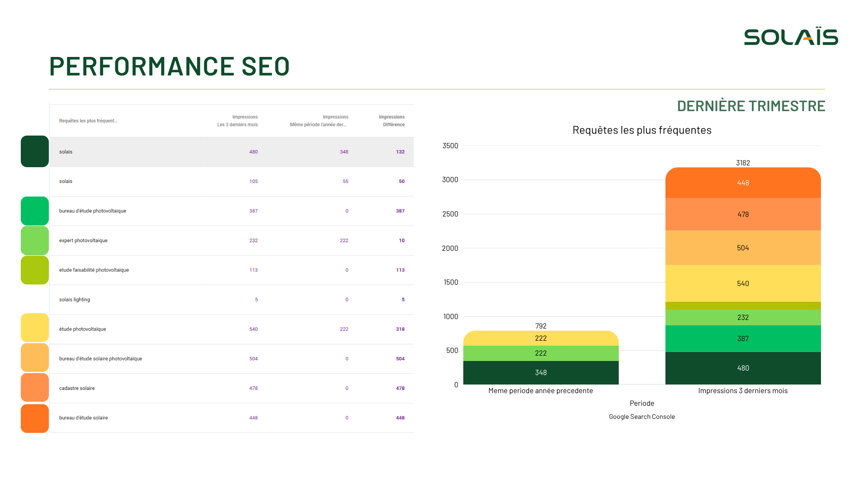Select the highlighted solais table row
The image size is (868, 488).
[x=231, y=152]
